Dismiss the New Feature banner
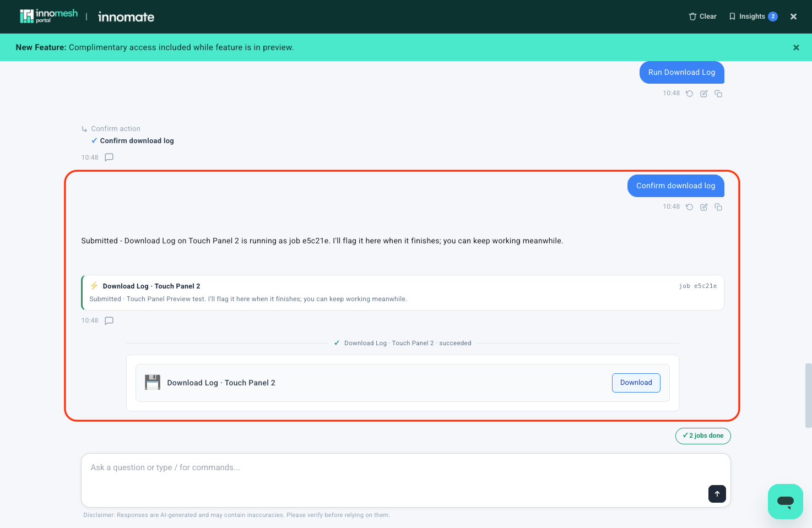812x528 pixels. (796, 47)
